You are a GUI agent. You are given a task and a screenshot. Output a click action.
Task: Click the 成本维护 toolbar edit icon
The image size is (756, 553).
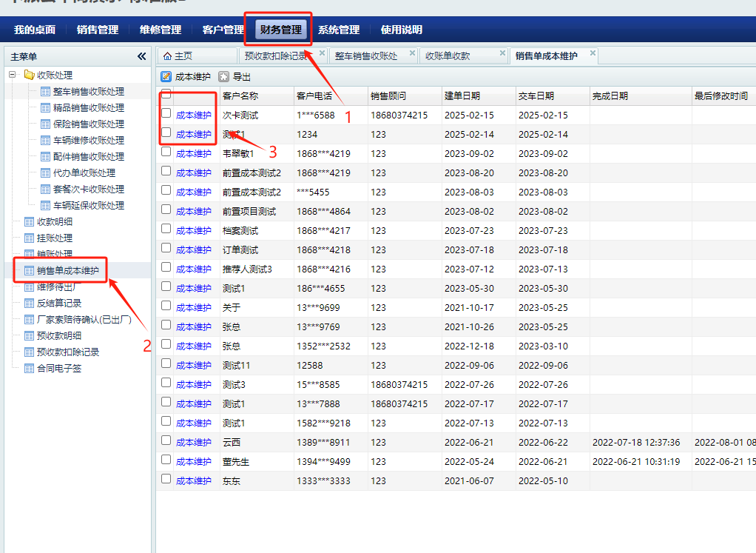click(166, 76)
